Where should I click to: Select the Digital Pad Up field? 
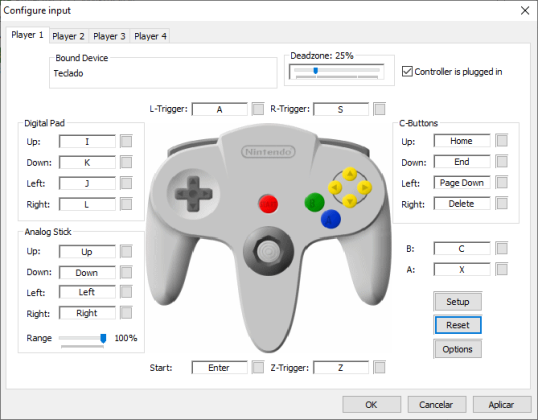[x=87, y=141]
